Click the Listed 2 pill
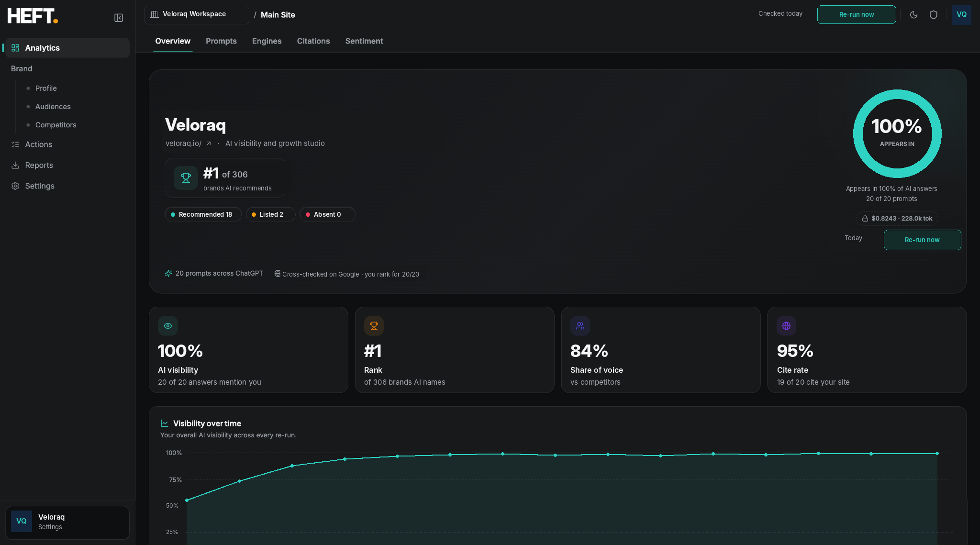980x545 pixels. click(x=270, y=214)
